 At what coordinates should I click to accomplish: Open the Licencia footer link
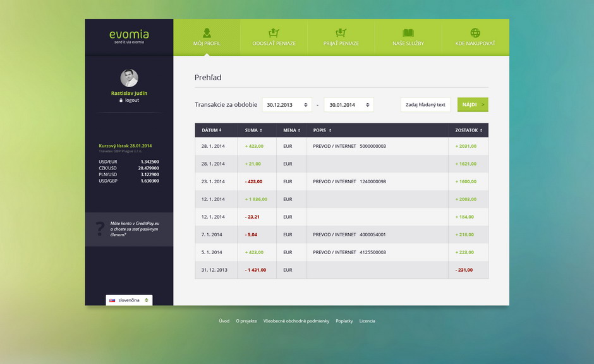(367, 321)
